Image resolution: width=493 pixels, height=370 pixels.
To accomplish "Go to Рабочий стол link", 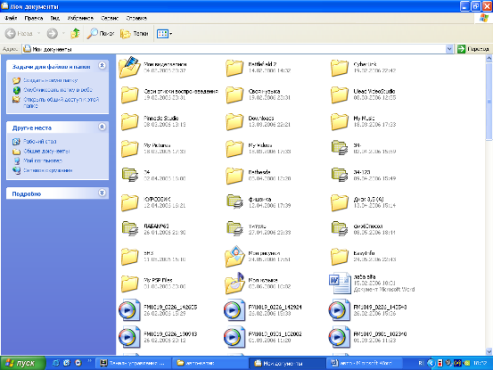I will pyautogui.click(x=40, y=141).
